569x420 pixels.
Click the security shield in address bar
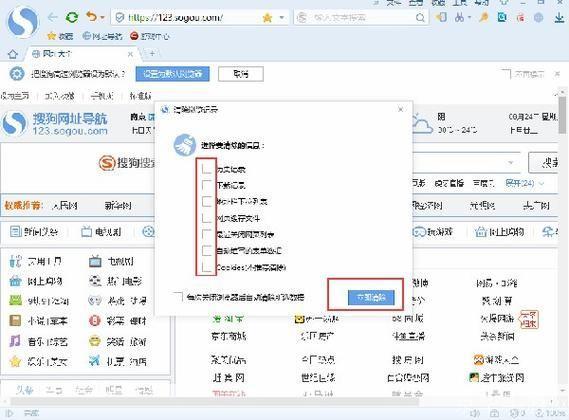(x=120, y=17)
